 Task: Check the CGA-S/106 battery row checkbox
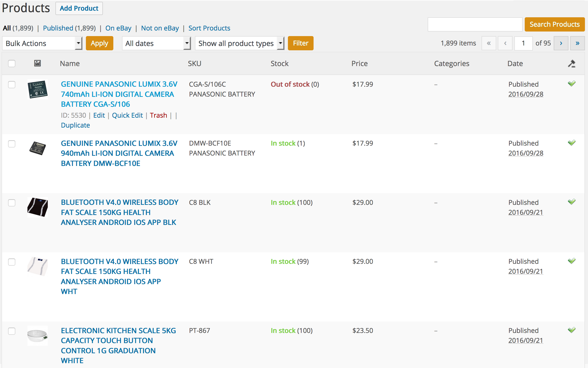tap(12, 84)
